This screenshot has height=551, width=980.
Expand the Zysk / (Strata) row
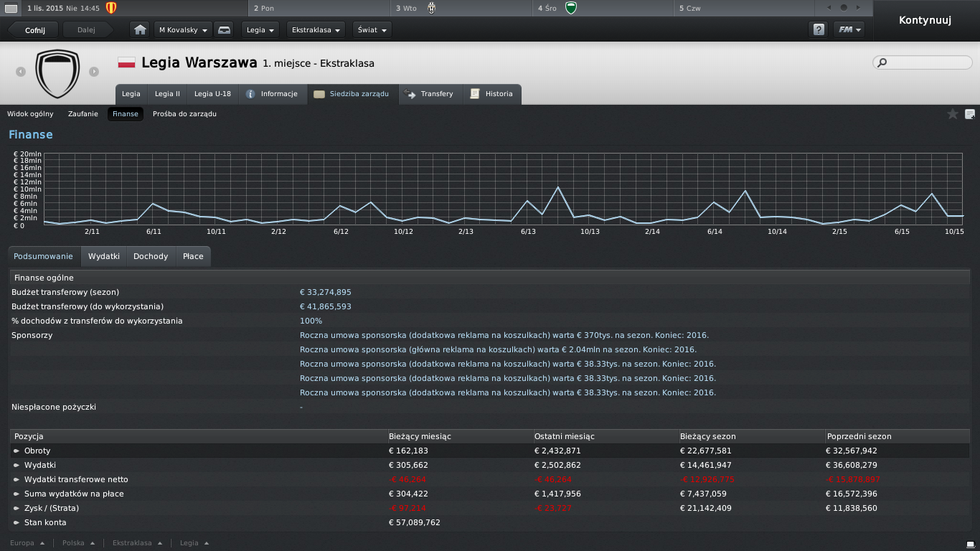pos(17,509)
